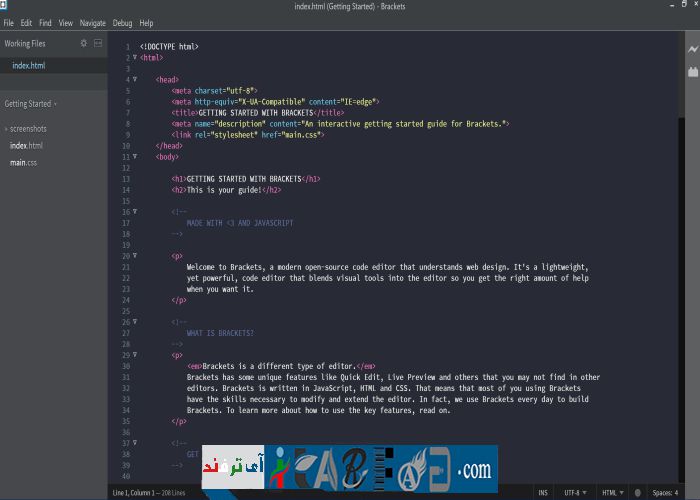Open the Find menu
700x500 pixels.
point(45,22)
